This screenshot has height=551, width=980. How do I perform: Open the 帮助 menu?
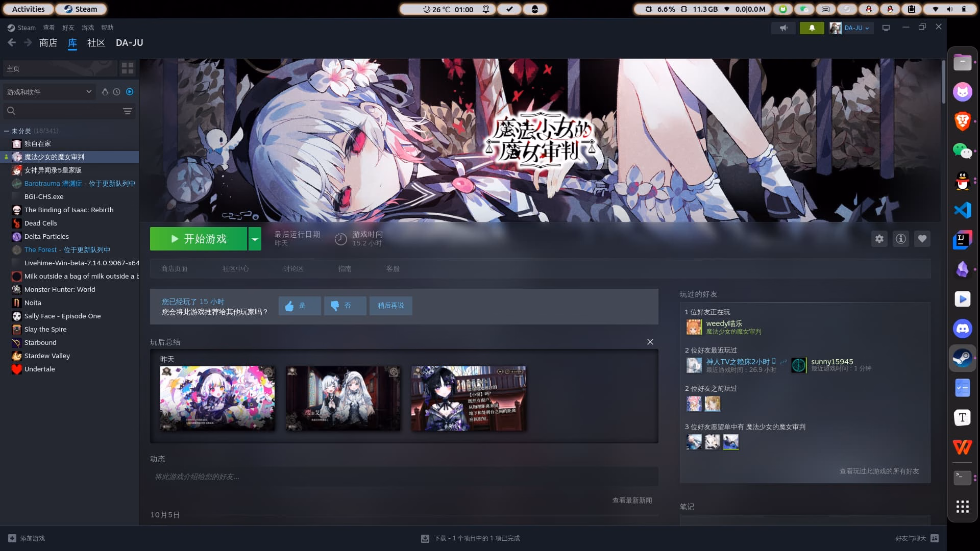tap(107, 28)
